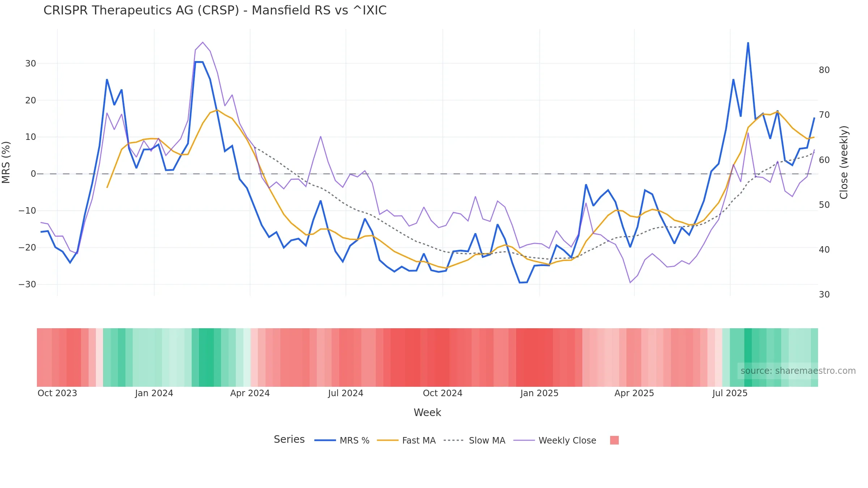
Task: Click the pink legend color swatch
Action: (x=614, y=440)
